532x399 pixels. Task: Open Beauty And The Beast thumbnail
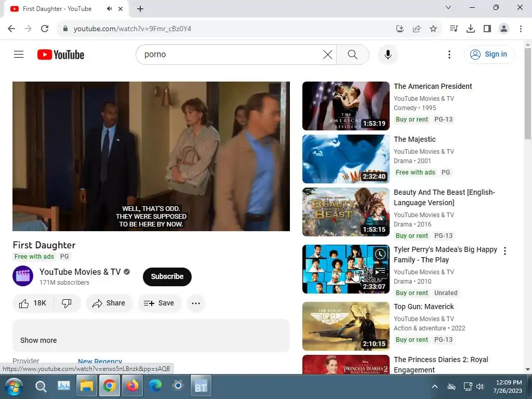(345, 212)
